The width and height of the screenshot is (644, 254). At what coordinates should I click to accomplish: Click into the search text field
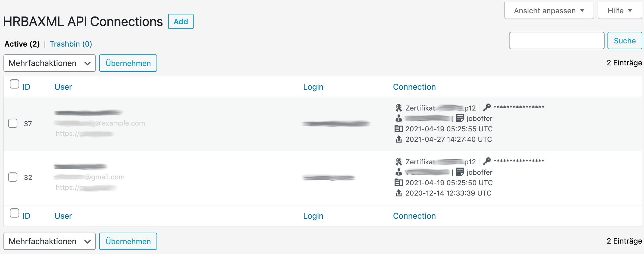[556, 41]
